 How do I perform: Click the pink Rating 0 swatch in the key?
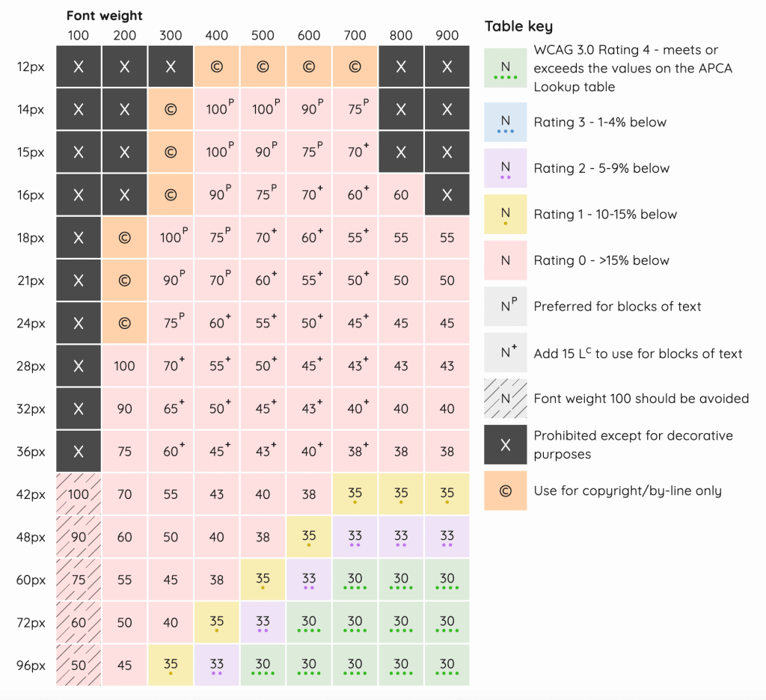[506, 260]
